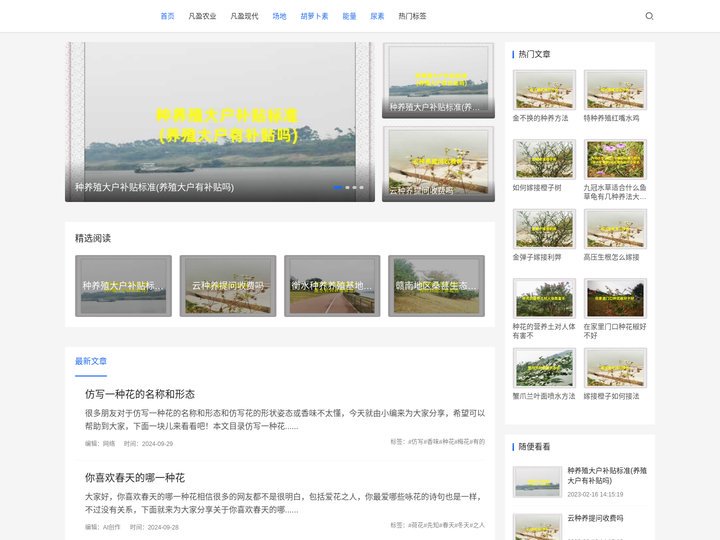This screenshot has height=540, width=720.
Task: Select the 尿素 nav item
Action: pyautogui.click(x=377, y=16)
